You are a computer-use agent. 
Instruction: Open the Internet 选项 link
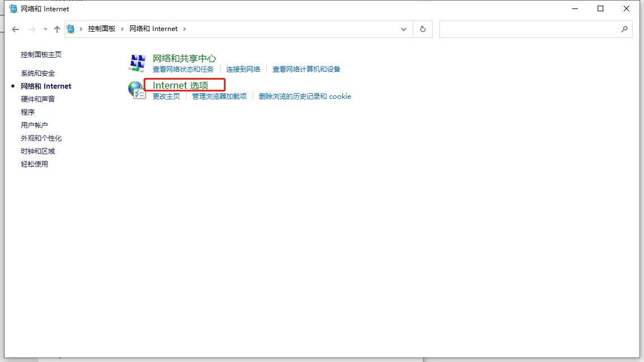coord(180,85)
